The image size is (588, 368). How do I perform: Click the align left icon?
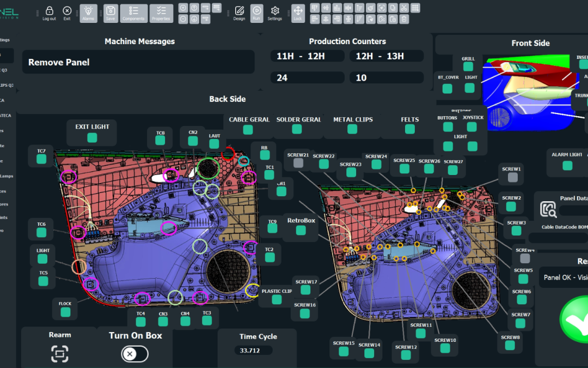tap(315, 19)
